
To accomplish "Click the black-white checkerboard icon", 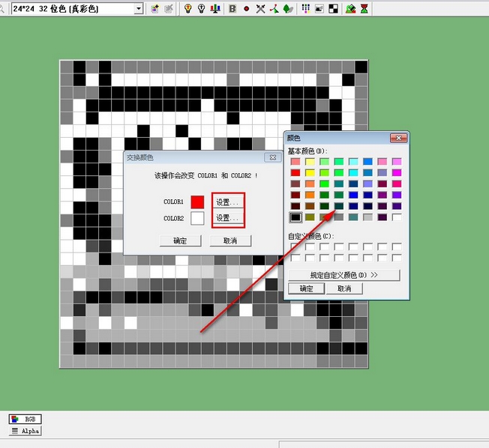I will (333, 9).
